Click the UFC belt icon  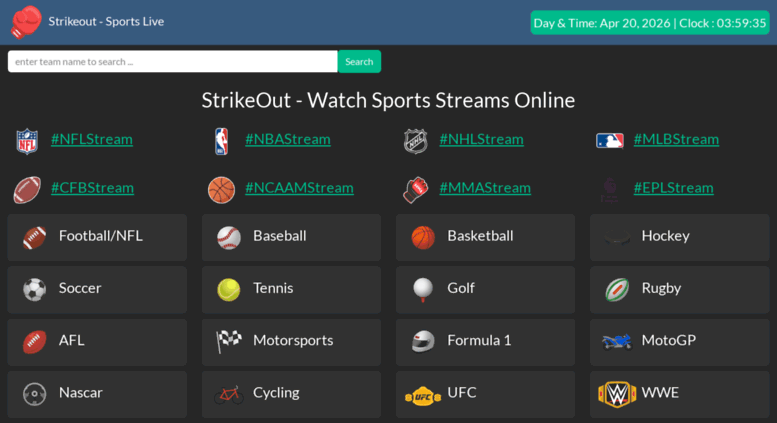(423, 396)
